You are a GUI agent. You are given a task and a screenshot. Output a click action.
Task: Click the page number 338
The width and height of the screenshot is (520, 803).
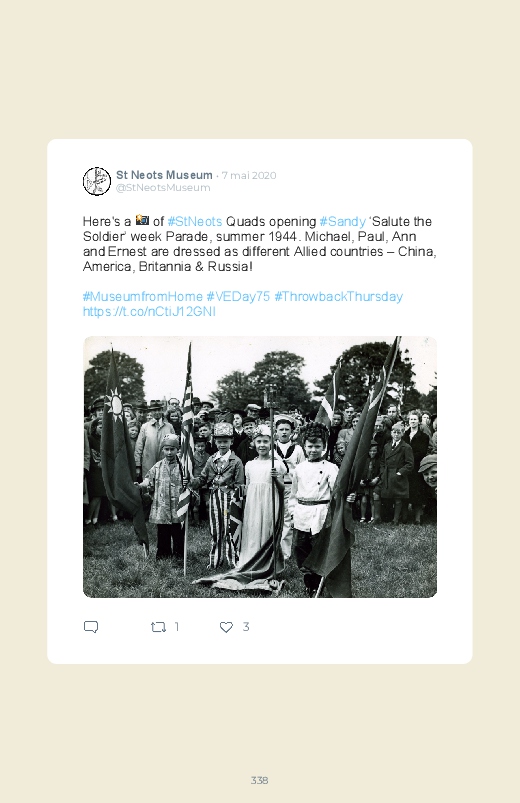coord(259,780)
